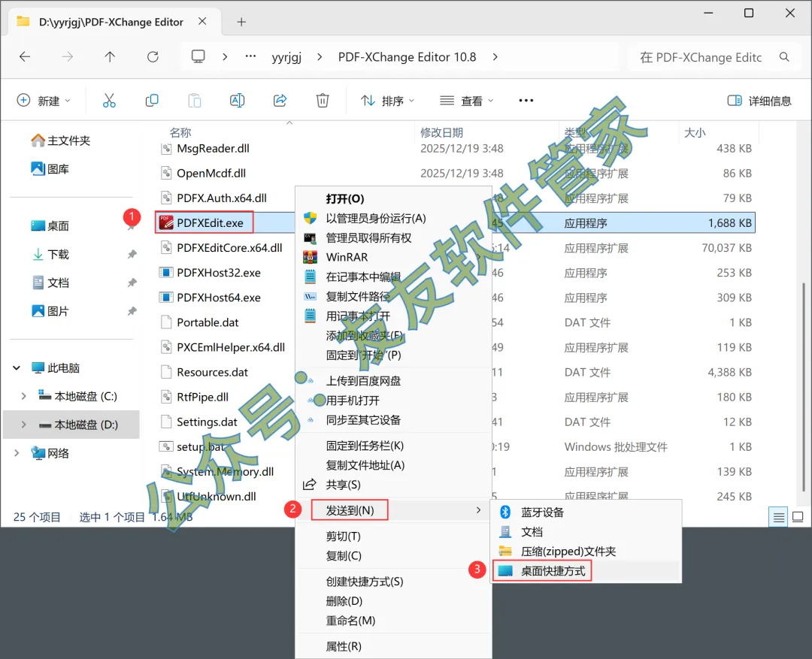This screenshot has width=812, height=659.
Task: Open the WinRAR submenu entry
Action: click(393, 257)
